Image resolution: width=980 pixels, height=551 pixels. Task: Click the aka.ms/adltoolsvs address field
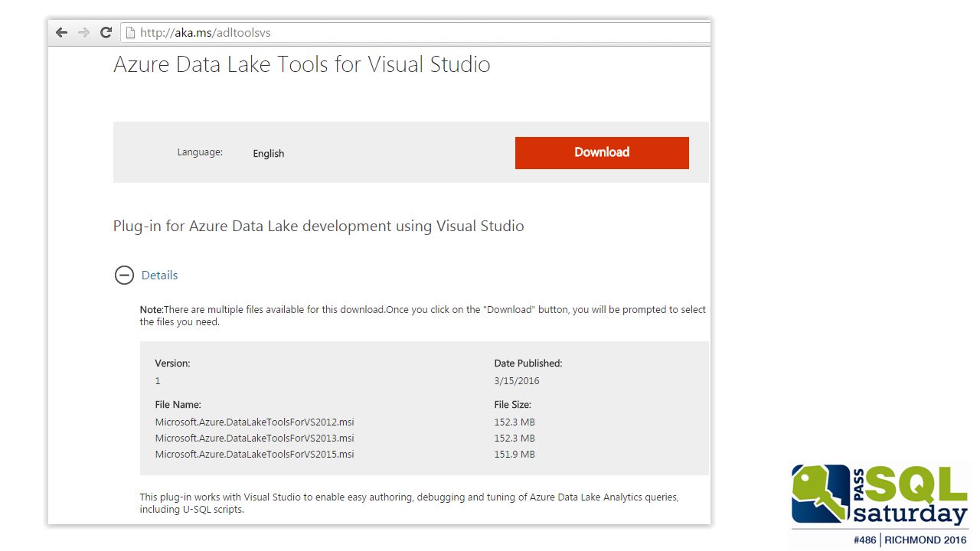click(416, 32)
